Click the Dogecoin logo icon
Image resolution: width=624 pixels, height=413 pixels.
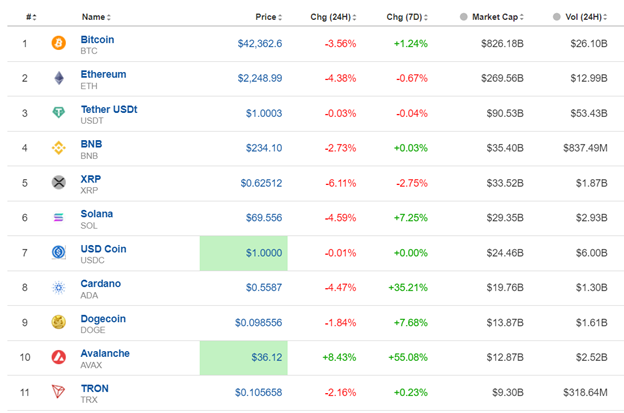tap(58, 322)
